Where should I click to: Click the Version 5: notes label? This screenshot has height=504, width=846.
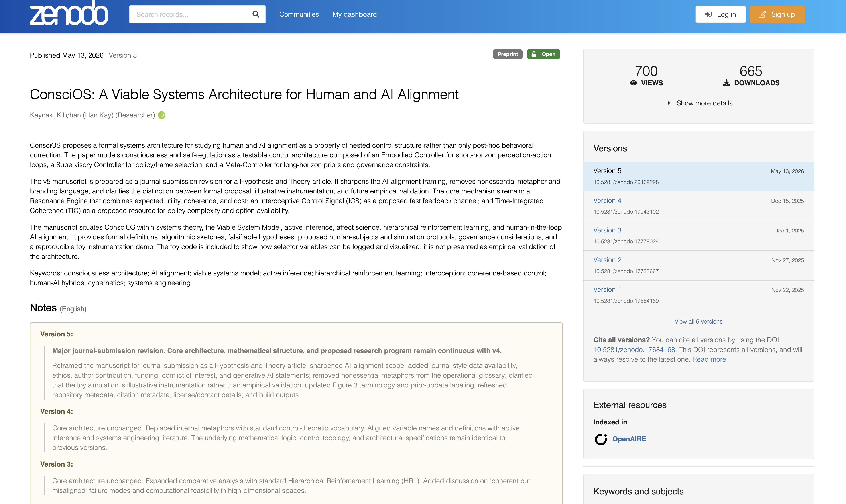coord(56,334)
